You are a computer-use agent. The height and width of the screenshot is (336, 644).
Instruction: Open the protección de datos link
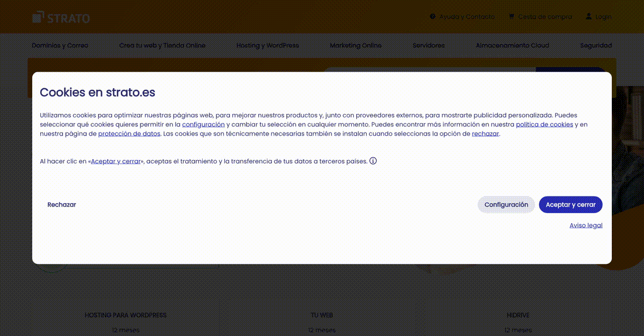[x=129, y=133]
